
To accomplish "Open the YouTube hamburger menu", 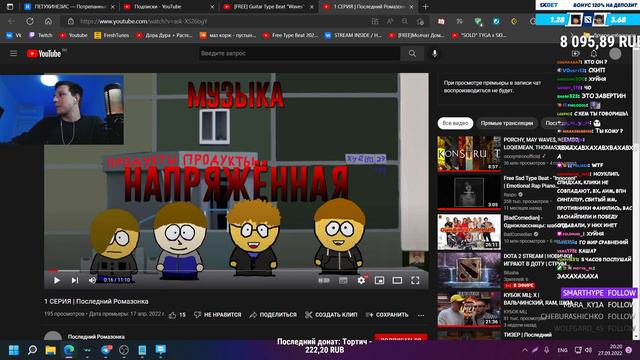I will click(13, 53).
